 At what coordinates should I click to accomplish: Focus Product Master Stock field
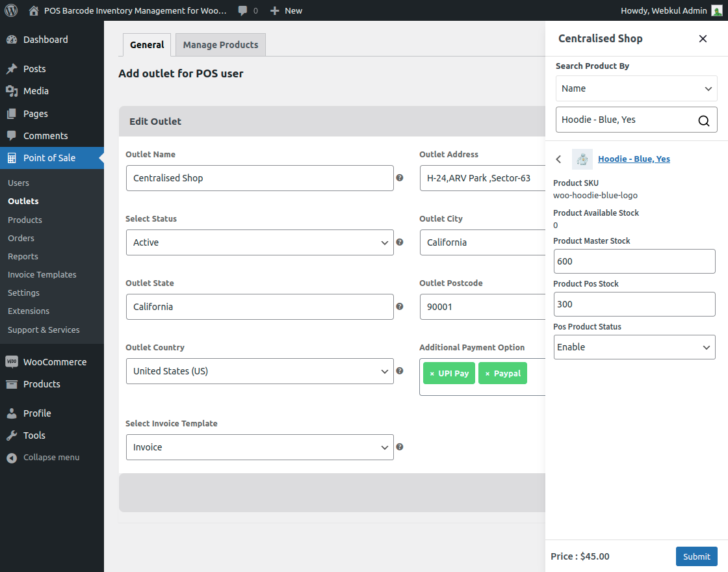pos(634,261)
